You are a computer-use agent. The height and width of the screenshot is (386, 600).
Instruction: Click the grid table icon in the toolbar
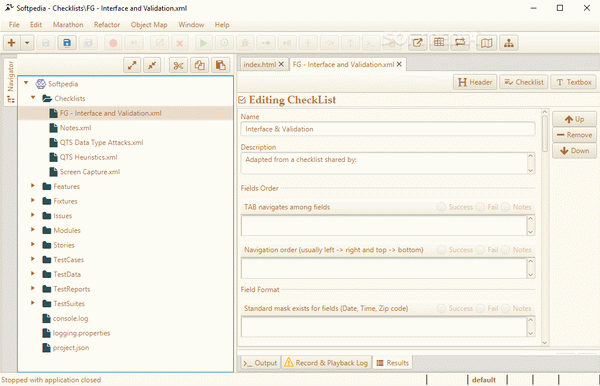[439, 42]
